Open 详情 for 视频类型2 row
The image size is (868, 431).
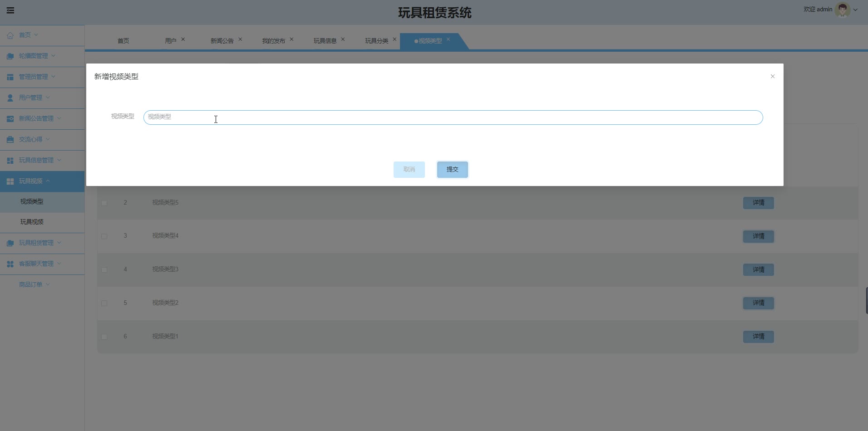coord(758,303)
